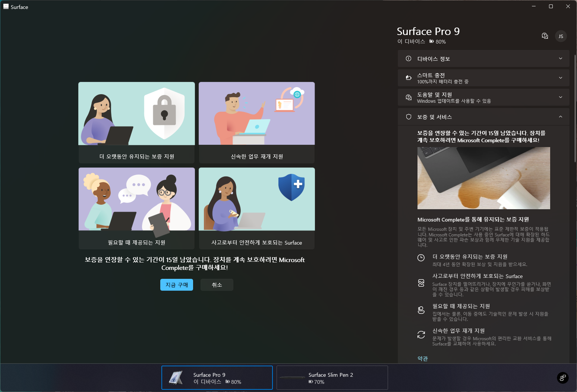Click the 취소 button
The height and width of the screenshot is (392, 577).
[x=217, y=285]
